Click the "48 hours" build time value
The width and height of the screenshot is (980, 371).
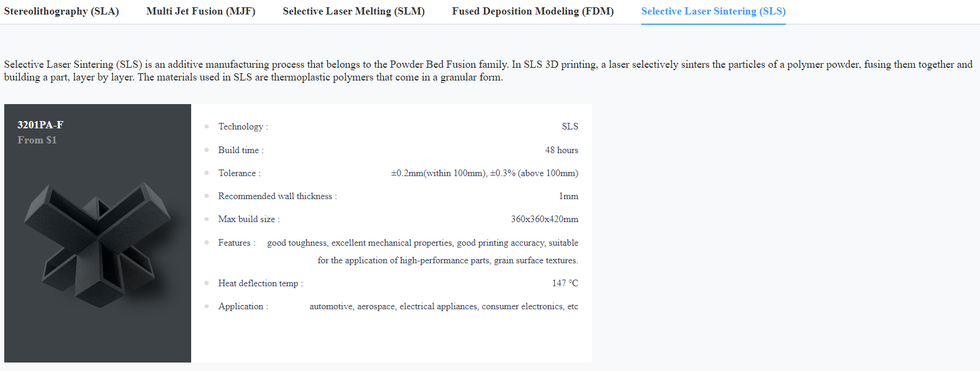[561, 150]
